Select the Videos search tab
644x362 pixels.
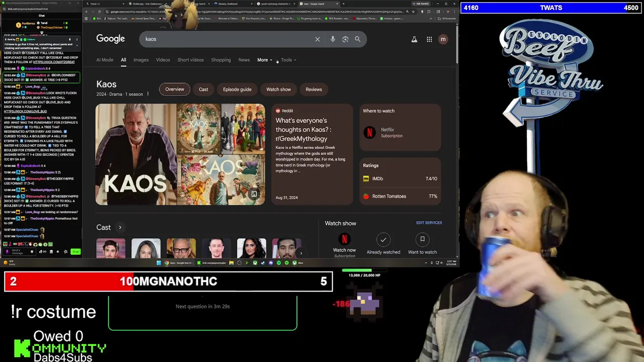(x=163, y=60)
